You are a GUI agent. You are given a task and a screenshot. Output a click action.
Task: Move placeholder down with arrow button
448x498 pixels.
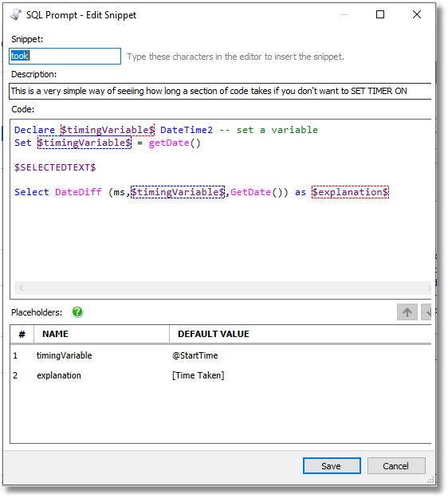click(426, 312)
